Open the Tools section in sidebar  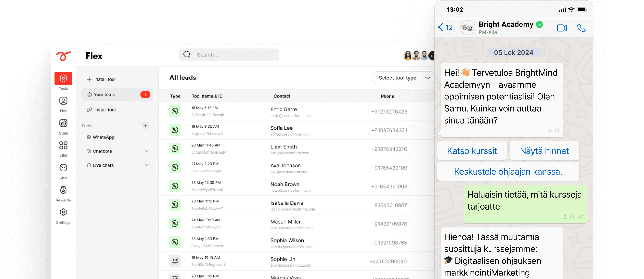pos(63,79)
